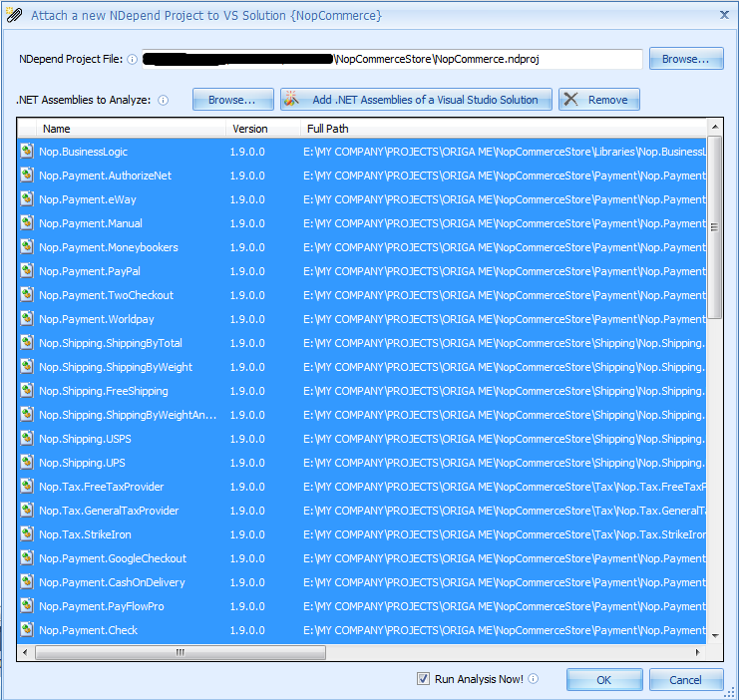Click info icon next to Run Analysis Now

(533, 679)
